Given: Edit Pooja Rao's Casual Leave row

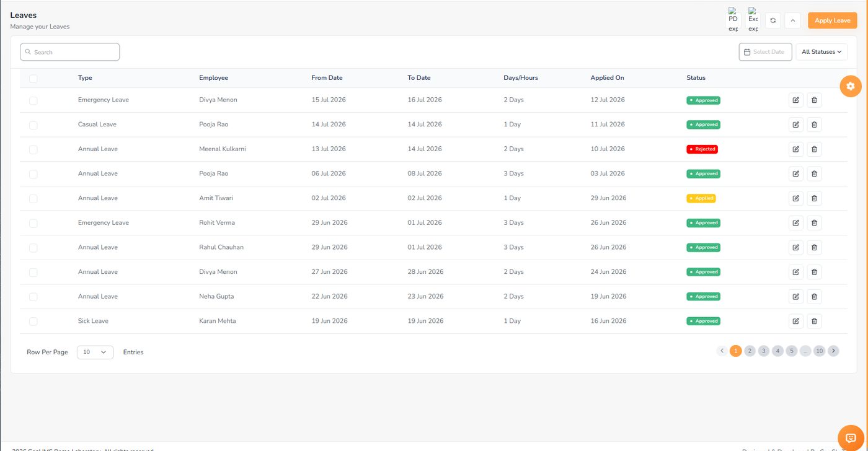Looking at the screenshot, I should (795, 125).
